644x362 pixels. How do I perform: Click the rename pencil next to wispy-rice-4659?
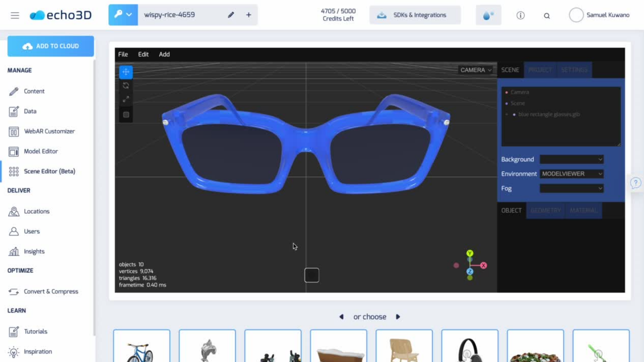230,15
